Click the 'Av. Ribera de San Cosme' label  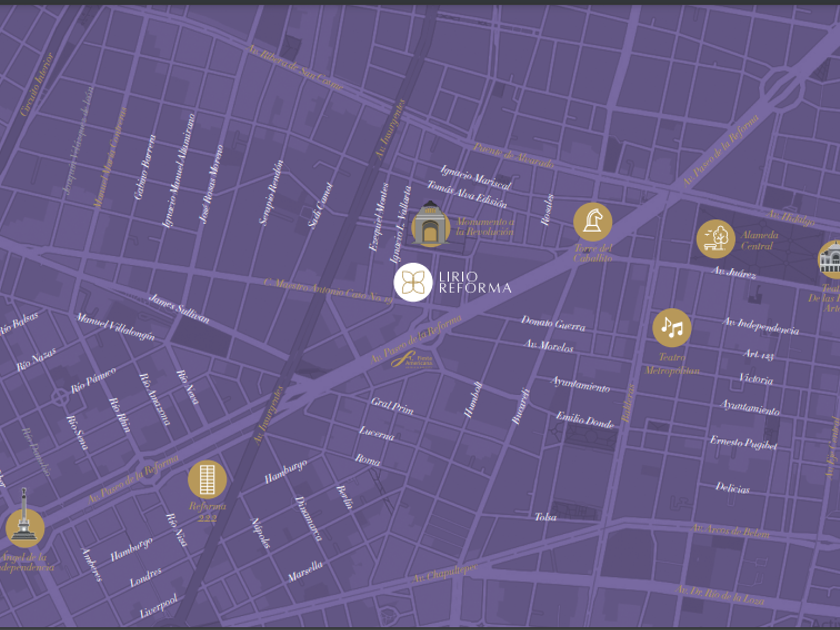pyautogui.click(x=295, y=68)
